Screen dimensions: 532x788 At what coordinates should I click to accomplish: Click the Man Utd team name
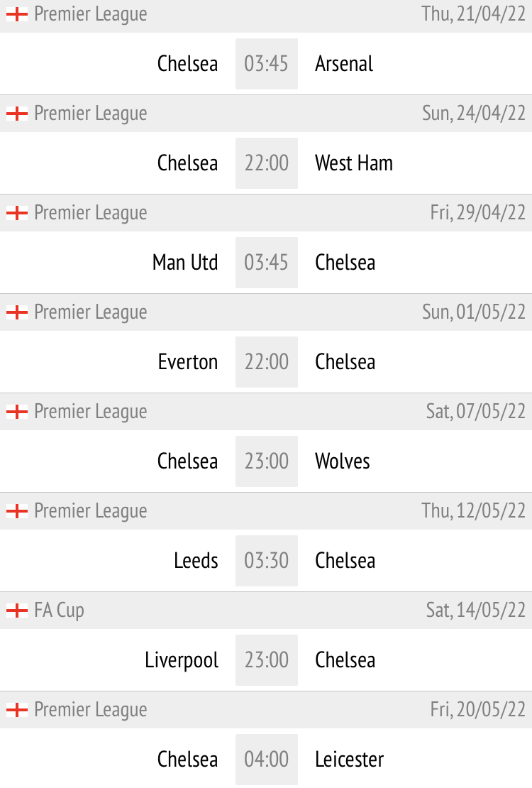tap(185, 263)
